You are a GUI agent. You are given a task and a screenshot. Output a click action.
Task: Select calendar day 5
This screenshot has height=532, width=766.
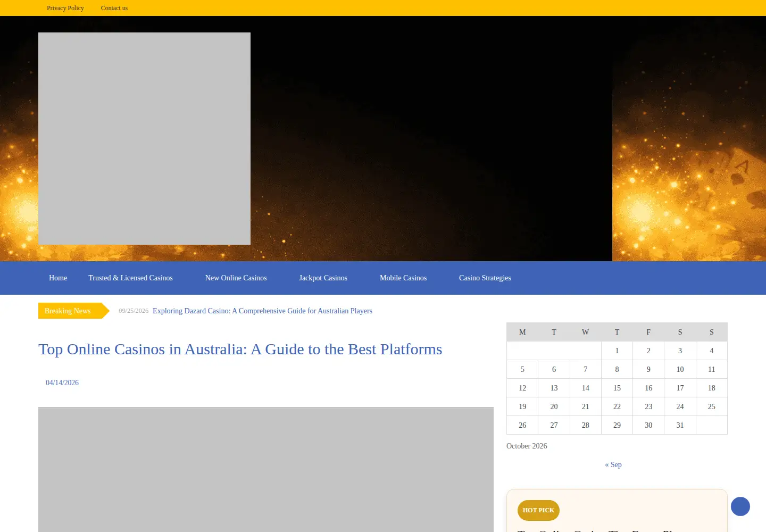(522, 369)
